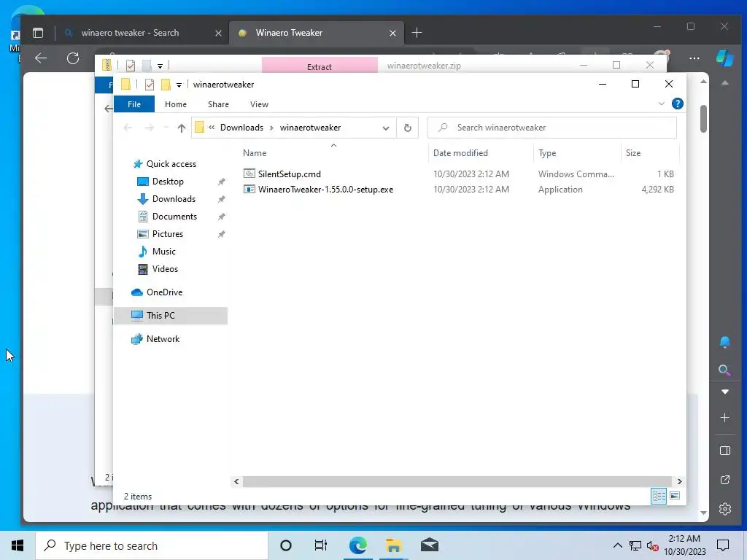The height and width of the screenshot is (560, 747).
Task: Click the winaerotweaker breadcrumb segment
Action: [310, 128]
